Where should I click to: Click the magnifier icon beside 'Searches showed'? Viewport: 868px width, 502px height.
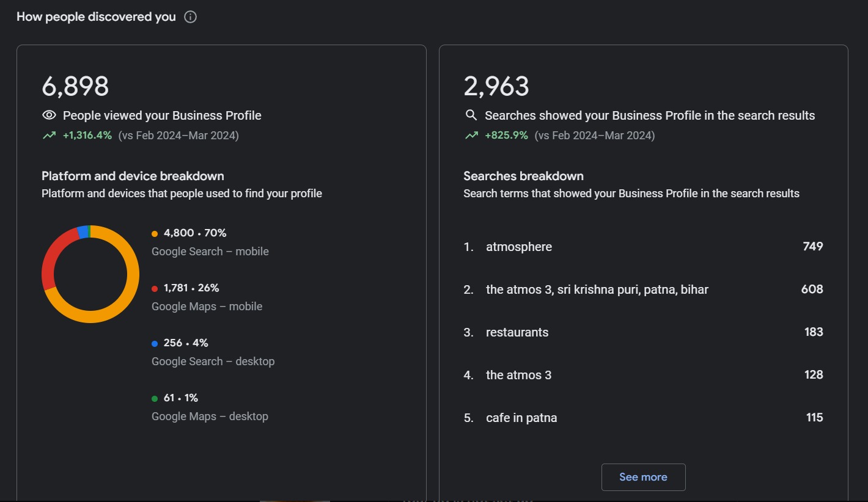click(471, 115)
